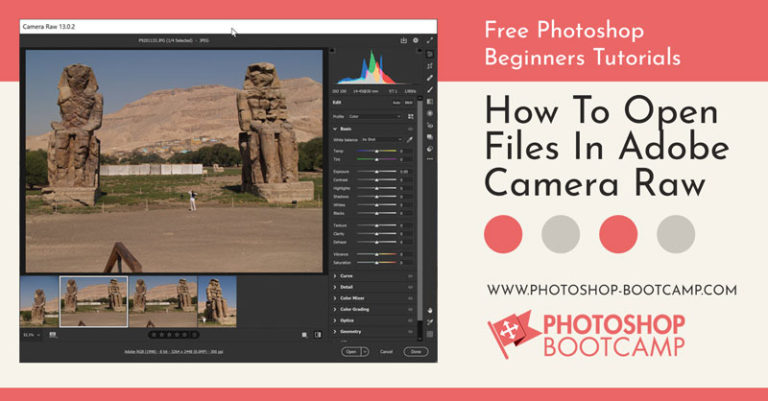Pick the White Balance eyedropper tool

coord(409,140)
